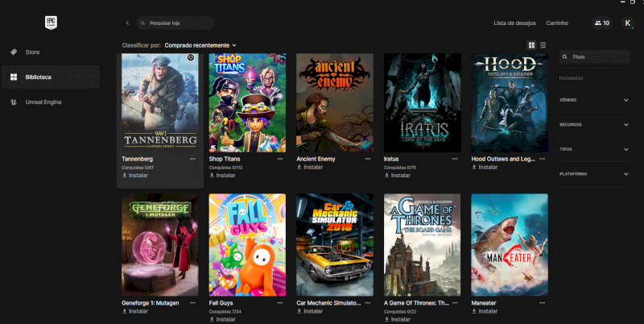Click the Maneater cover art

(510, 245)
